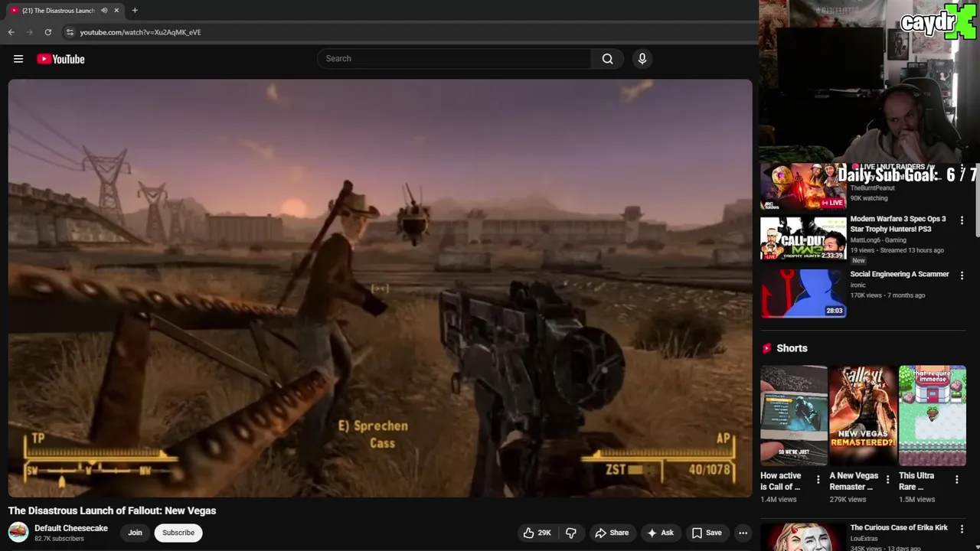Mute the tab using speaker icon
Image resolution: width=980 pixels, height=551 pixels.
coord(104,11)
